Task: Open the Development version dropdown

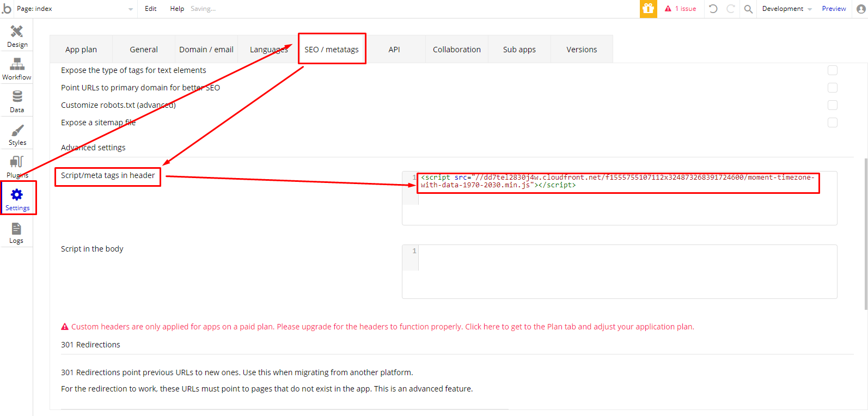Action: coord(787,9)
